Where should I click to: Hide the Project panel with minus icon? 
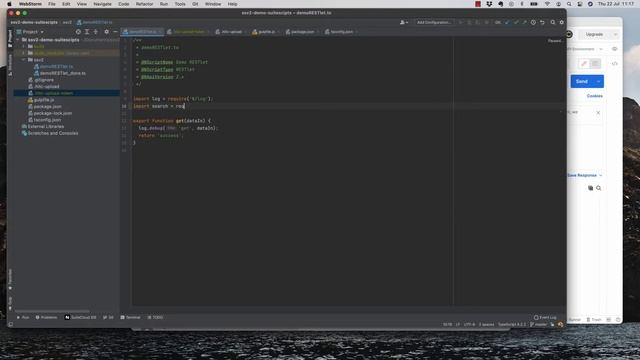point(115,31)
